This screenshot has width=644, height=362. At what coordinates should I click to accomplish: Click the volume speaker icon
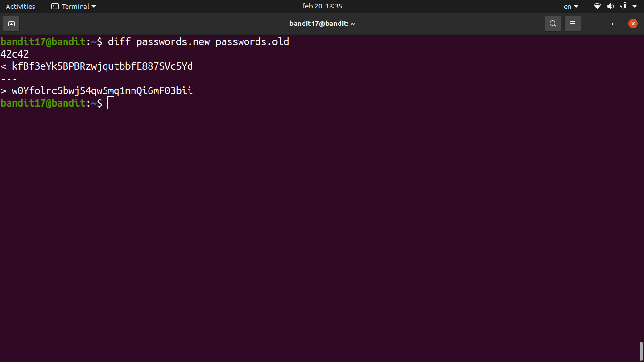click(611, 6)
